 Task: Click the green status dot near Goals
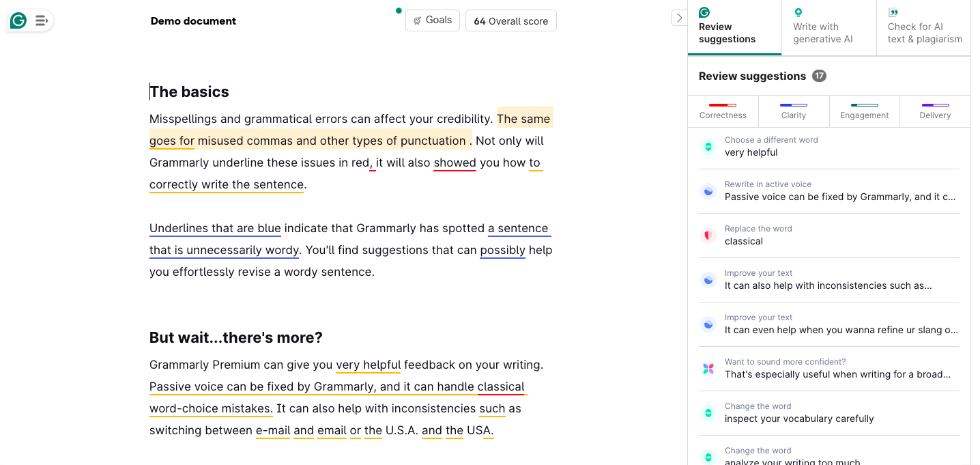pyautogui.click(x=399, y=10)
